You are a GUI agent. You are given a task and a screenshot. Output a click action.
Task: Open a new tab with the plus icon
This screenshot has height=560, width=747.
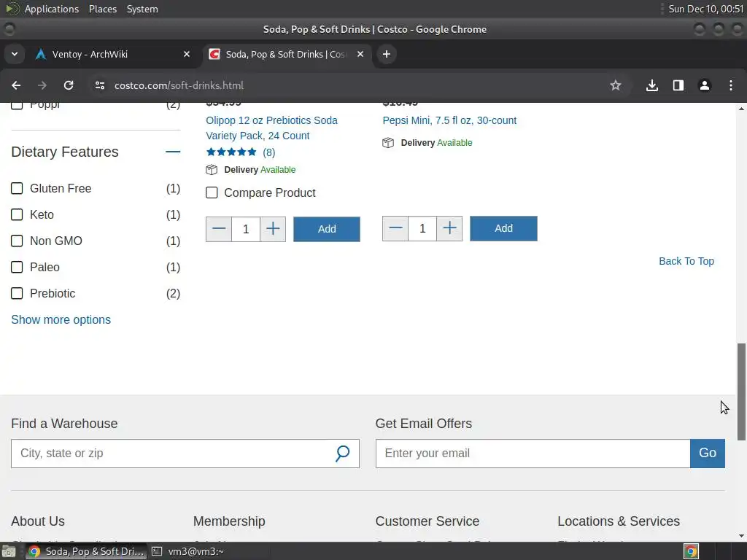click(x=387, y=54)
